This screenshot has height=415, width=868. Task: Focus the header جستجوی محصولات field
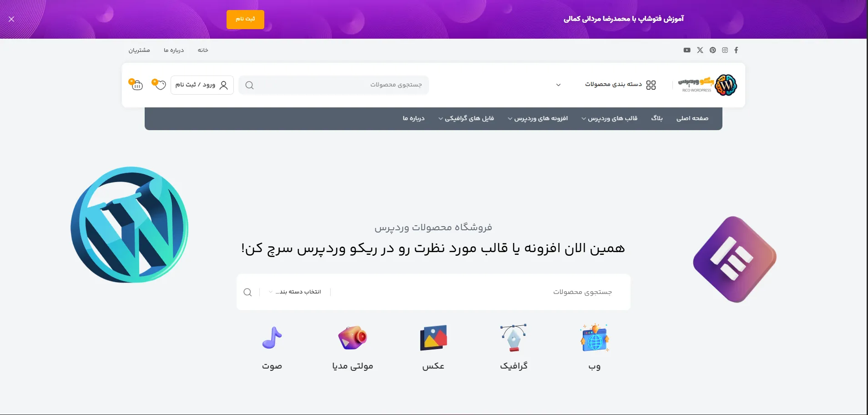[333, 85]
